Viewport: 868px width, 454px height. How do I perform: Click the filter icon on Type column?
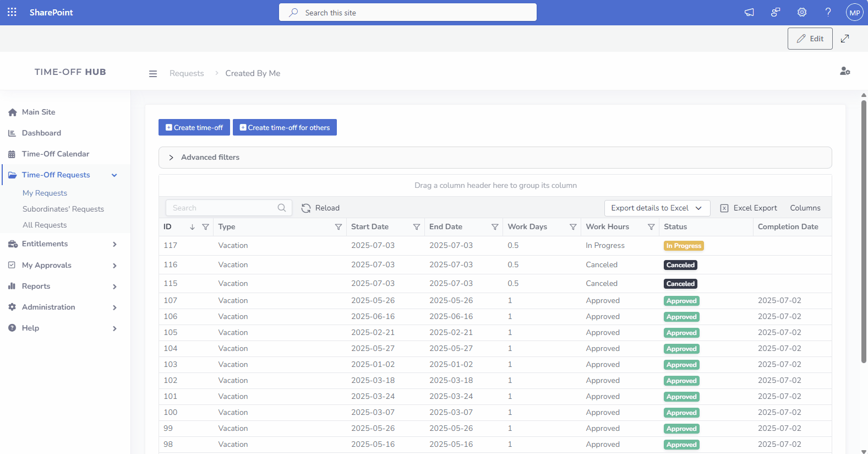[x=338, y=227]
